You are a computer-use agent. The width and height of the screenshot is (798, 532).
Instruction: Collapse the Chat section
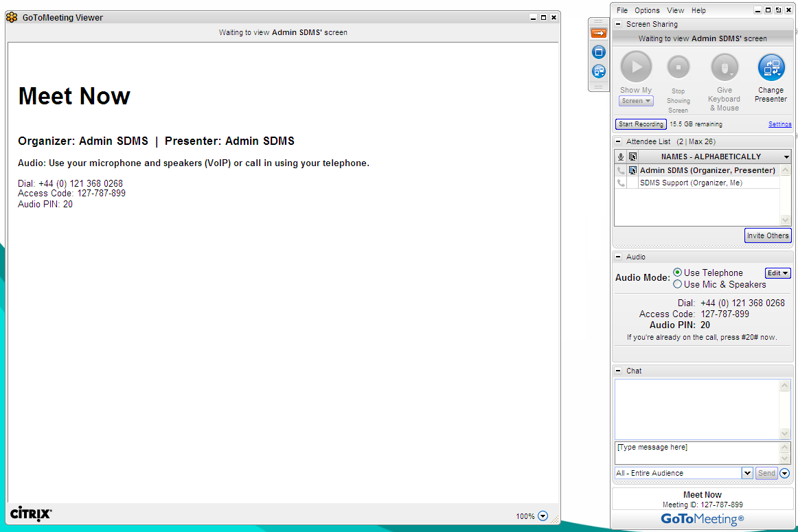pyautogui.click(x=618, y=371)
